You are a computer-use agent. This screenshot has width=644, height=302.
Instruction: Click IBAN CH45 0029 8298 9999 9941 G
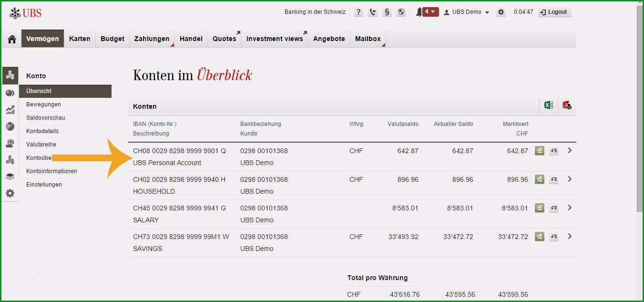click(179, 208)
